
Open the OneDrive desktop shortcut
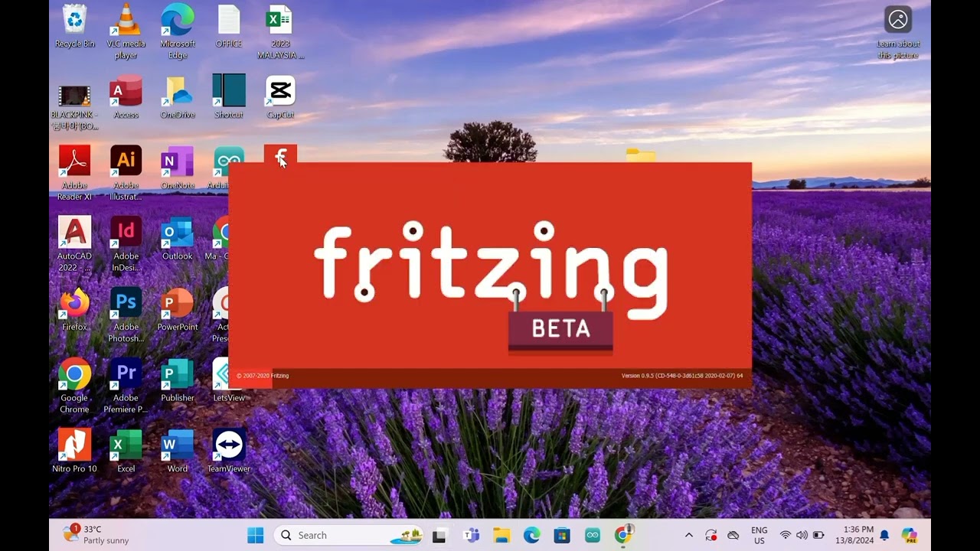click(x=177, y=97)
